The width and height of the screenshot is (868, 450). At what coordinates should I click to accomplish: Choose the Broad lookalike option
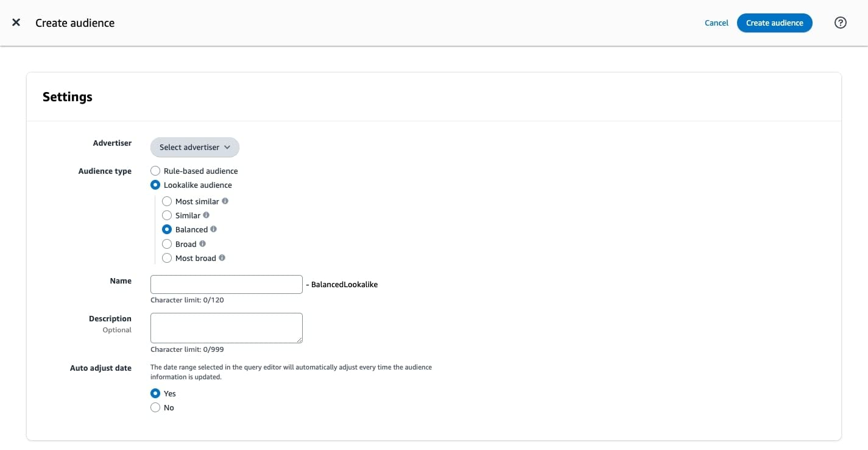[x=167, y=244]
